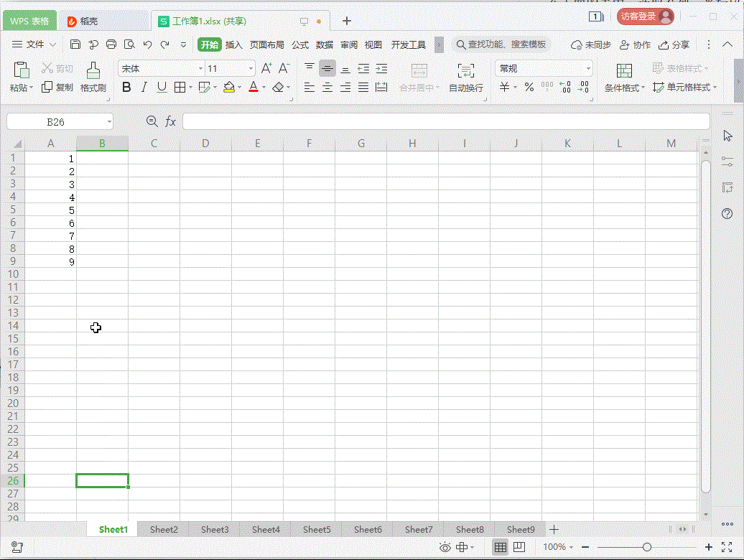The height and width of the screenshot is (560, 744).
Task: Click the 访客登录 login button
Action: point(646,17)
